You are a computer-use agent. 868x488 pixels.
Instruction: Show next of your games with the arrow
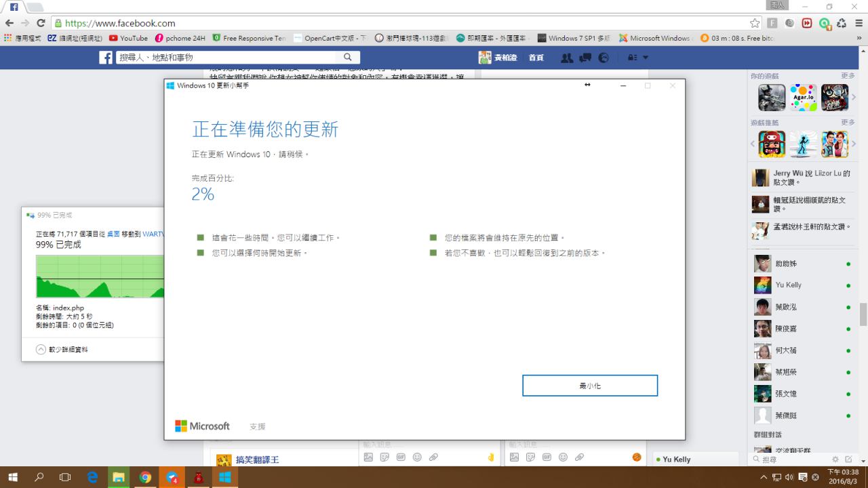click(853, 98)
